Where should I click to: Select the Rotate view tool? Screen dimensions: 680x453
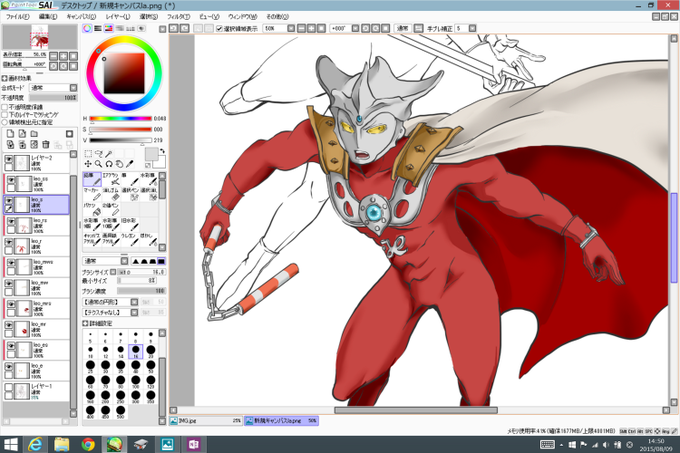(109, 164)
